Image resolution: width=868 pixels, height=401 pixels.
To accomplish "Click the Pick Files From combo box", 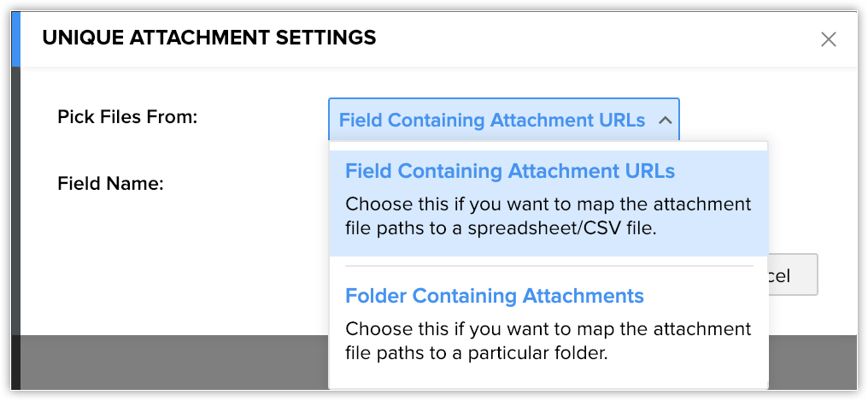I will (x=503, y=120).
